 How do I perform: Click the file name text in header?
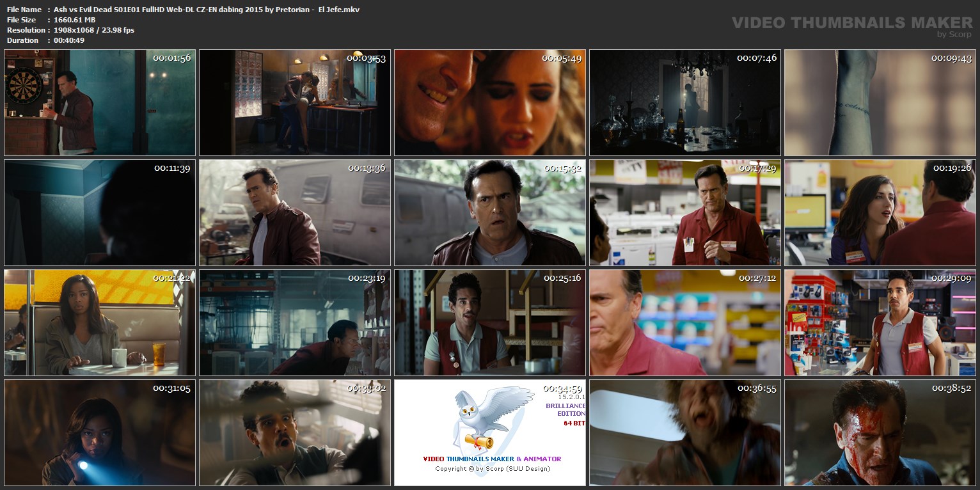click(206, 10)
